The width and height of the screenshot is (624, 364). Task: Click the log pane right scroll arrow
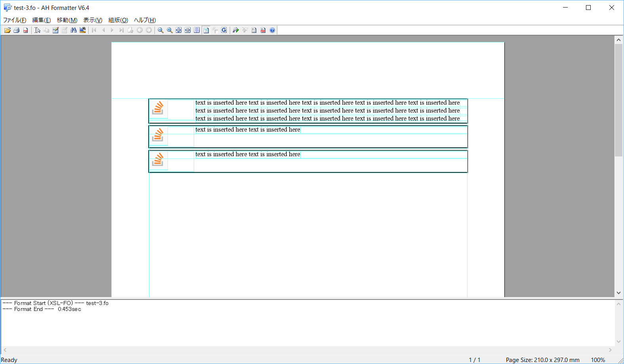(611, 350)
